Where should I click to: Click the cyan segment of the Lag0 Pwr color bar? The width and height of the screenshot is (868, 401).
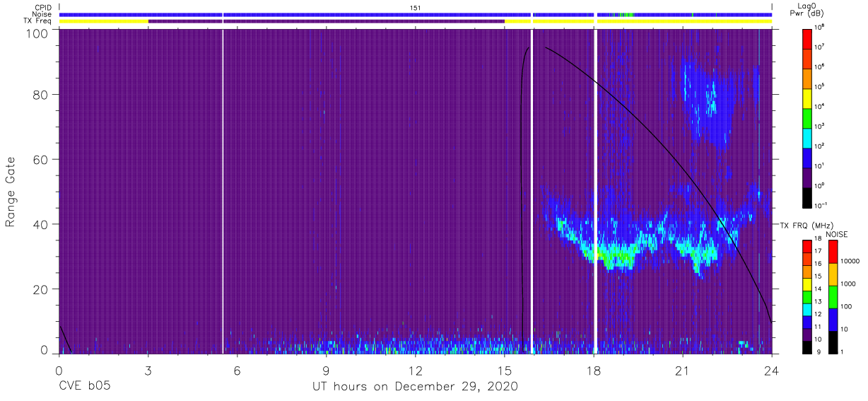click(807, 136)
